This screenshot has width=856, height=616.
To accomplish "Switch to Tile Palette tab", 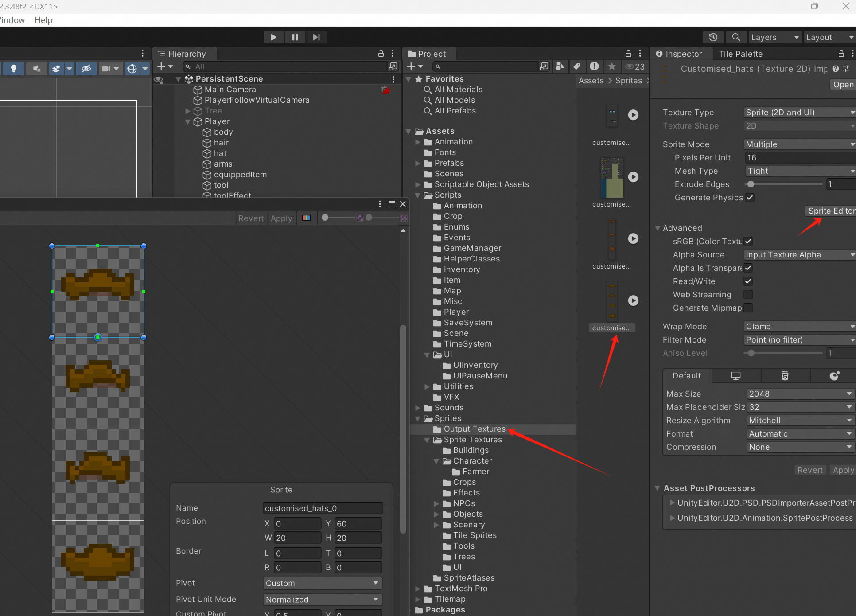I will point(740,54).
